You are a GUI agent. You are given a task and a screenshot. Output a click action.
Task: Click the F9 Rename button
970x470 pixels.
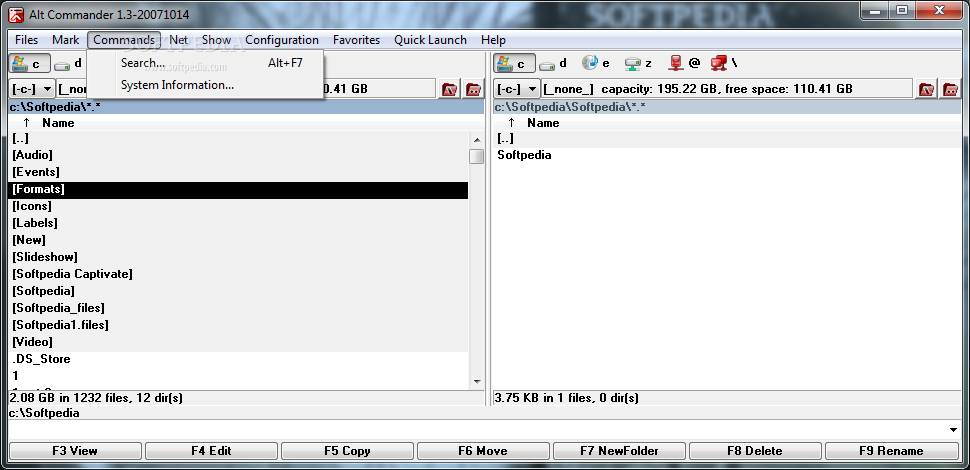pyautogui.click(x=891, y=451)
